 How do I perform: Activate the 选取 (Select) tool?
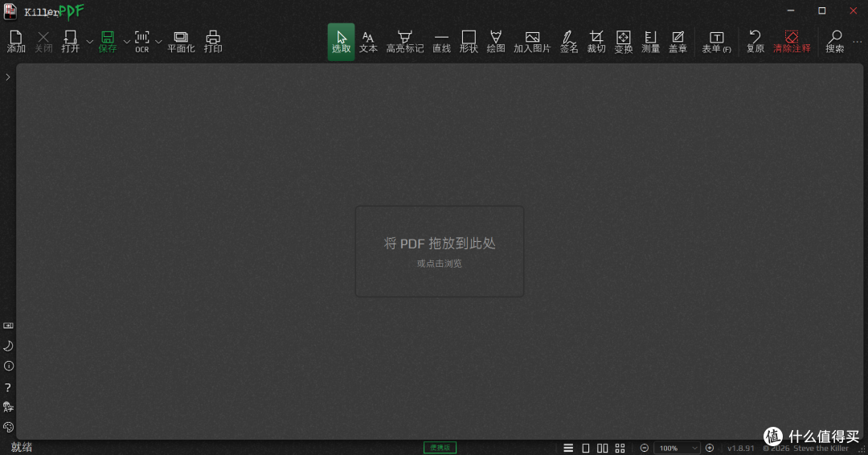341,42
